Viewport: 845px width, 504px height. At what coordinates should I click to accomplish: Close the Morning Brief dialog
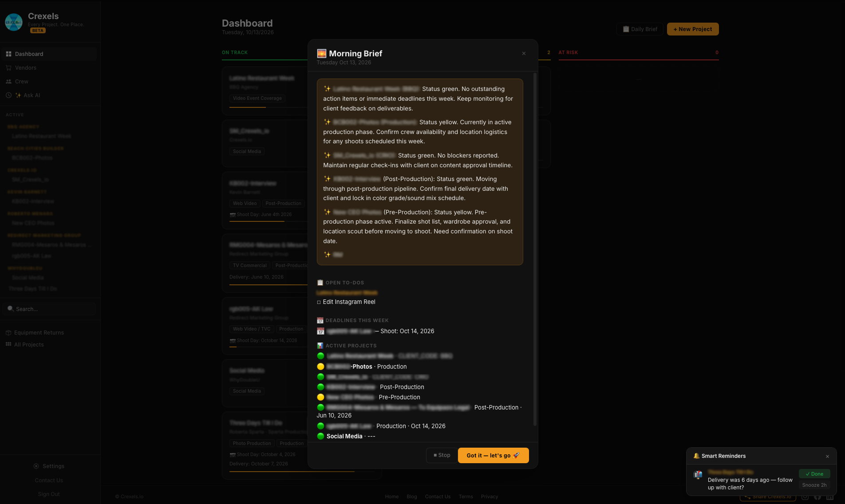(524, 53)
